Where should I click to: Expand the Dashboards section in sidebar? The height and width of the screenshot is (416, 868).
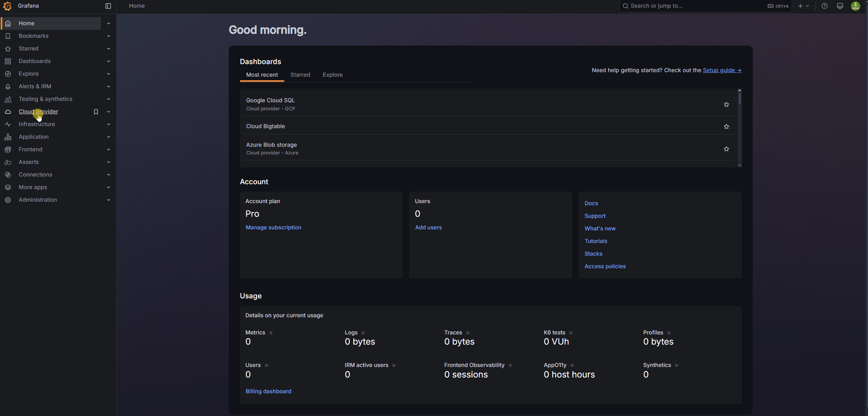tap(109, 61)
